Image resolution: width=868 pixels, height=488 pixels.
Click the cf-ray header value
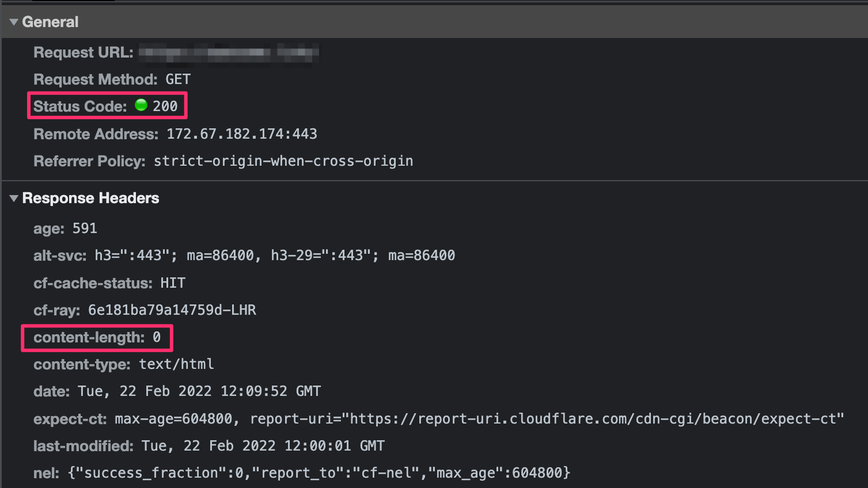[x=172, y=310]
